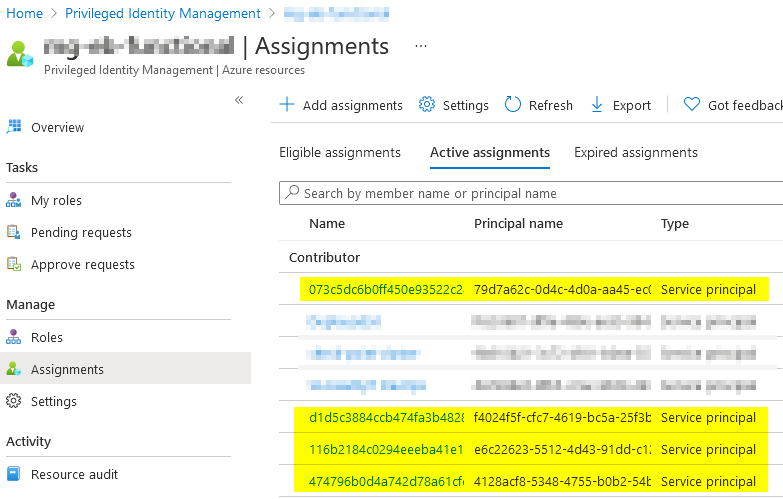Viewport: 783px width, 499px height.
Task: Click principal name 79d7a62c-0d4c-4d0a-aa45
Action: tap(562, 289)
